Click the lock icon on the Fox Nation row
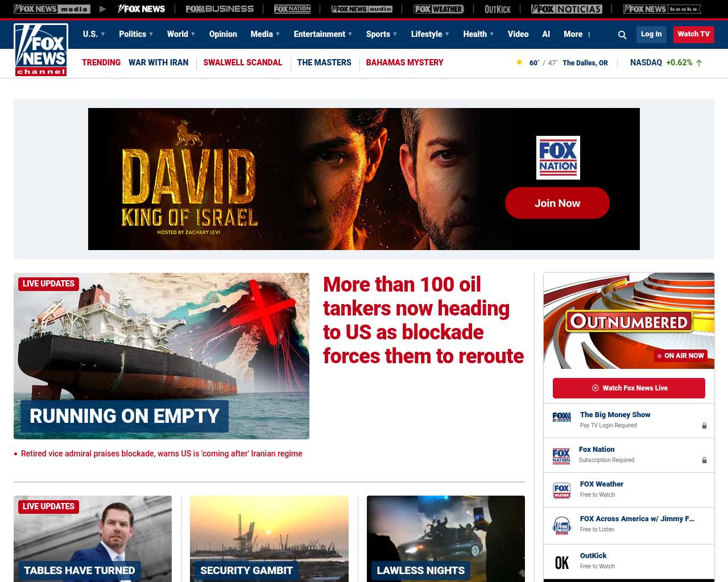 704,460
